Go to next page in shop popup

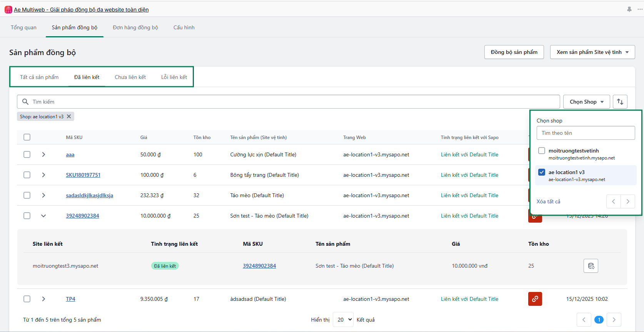pyautogui.click(x=627, y=201)
